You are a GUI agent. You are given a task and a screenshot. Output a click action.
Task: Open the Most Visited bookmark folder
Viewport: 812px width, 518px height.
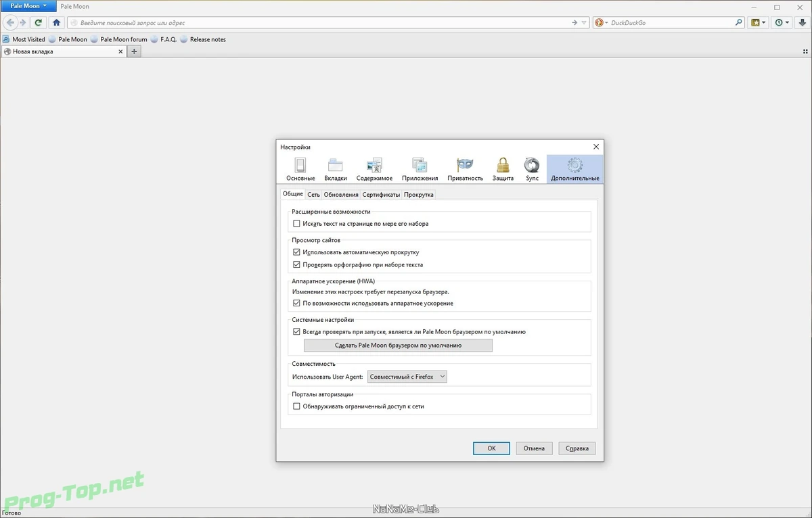(x=24, y=39)
